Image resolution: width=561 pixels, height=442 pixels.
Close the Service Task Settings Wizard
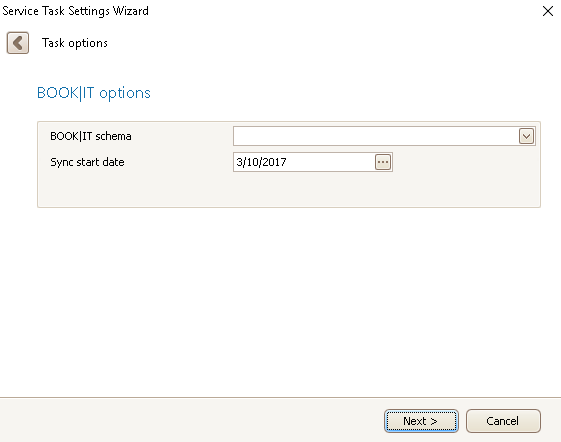548,11
